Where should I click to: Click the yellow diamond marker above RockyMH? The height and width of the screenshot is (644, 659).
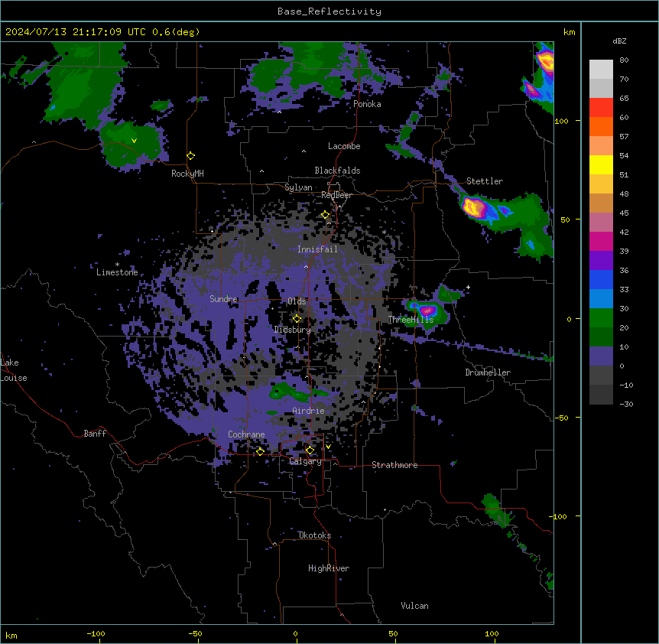coord(191,156)
